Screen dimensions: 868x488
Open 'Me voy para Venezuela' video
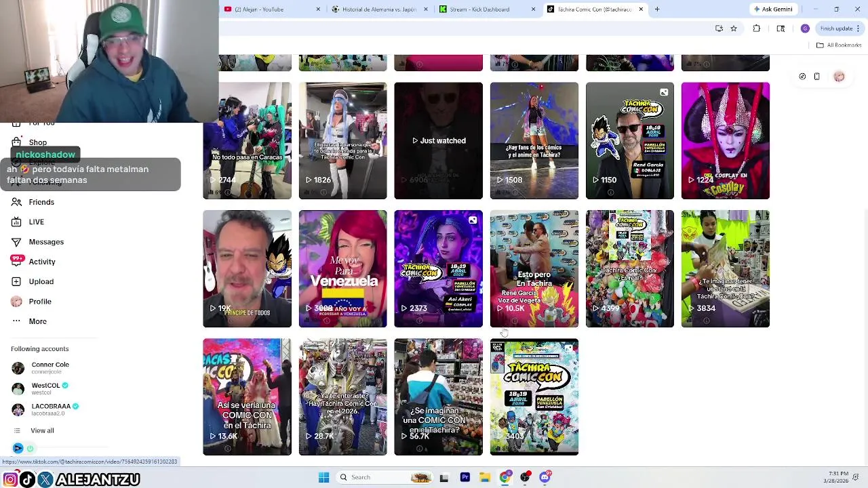coord(343,269)
